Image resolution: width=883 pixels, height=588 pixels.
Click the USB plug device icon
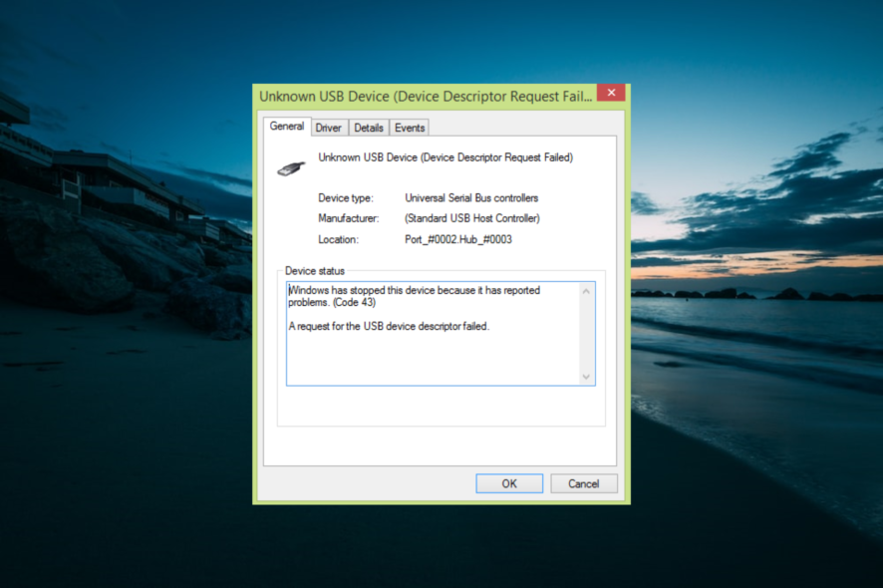(x=291, y=167)
